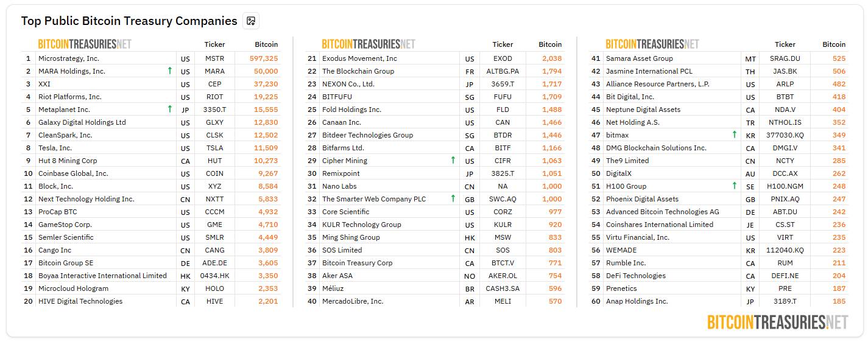Image resolution: width=868 pixels, height=342 pixels.
Task: Click the image export icon beside title
Action: pyautogui.click(x=250, y=21)
